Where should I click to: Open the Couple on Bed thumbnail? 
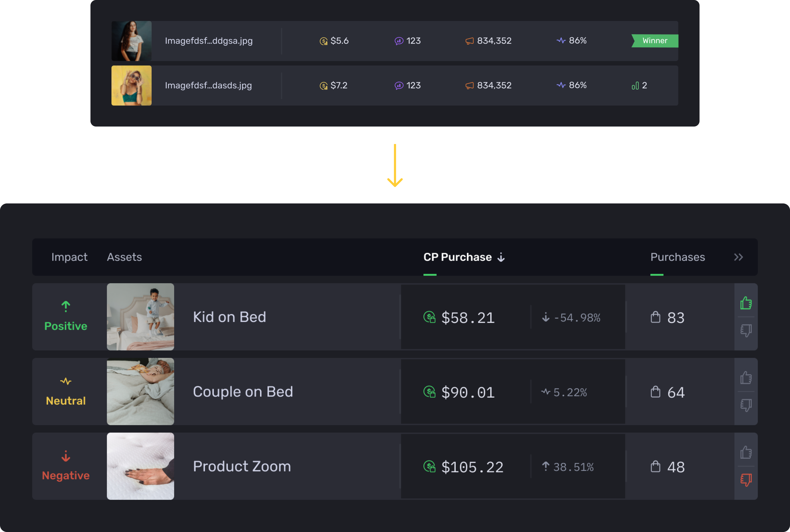point(141,391)
